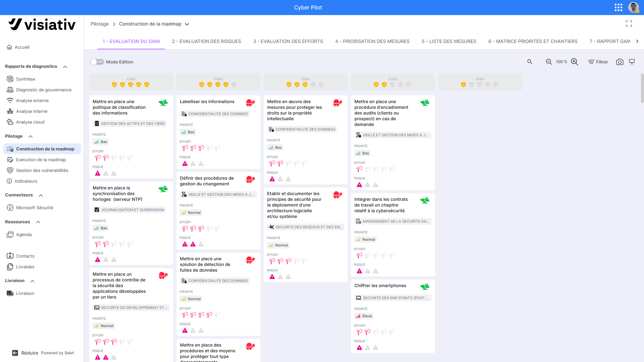Viewport: 644px width, 362px height.
Task: Take a snapshot with camera icon
Action: click(x=620, y=62)
